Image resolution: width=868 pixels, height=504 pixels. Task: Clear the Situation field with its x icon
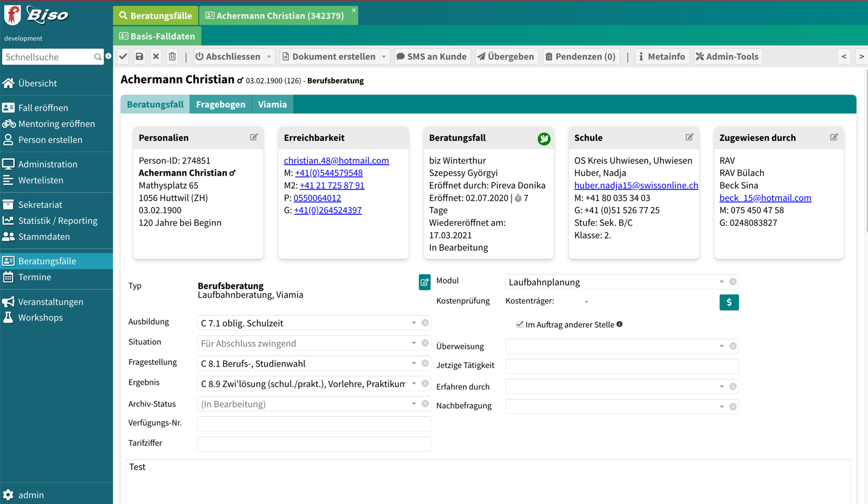point(425,343)
